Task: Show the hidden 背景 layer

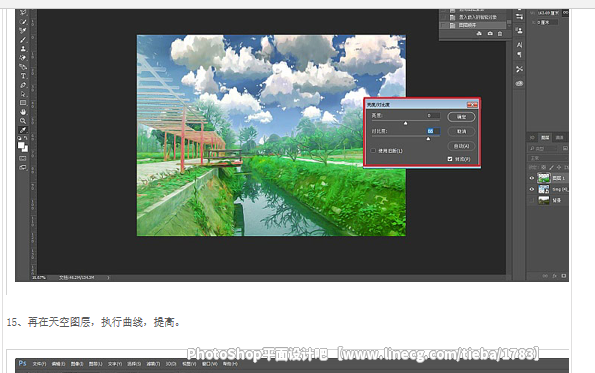Action: (x=532, y=200)
